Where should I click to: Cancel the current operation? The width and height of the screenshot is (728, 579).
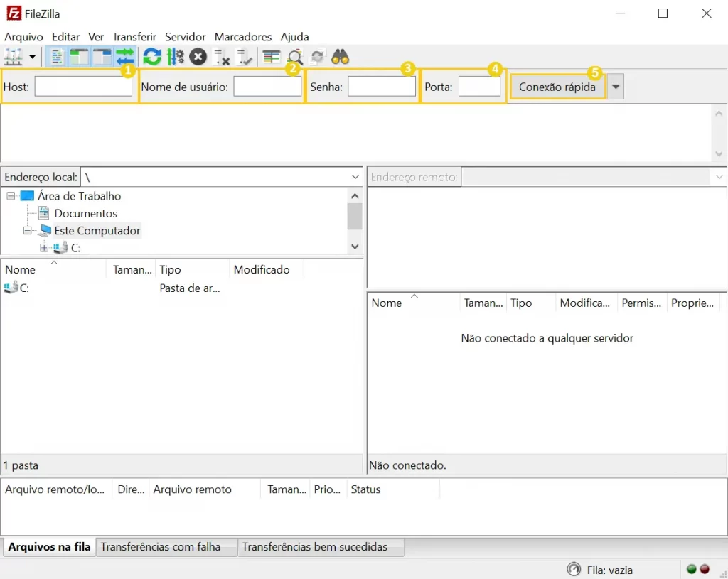pyautogui.click(x=198, y=57)
